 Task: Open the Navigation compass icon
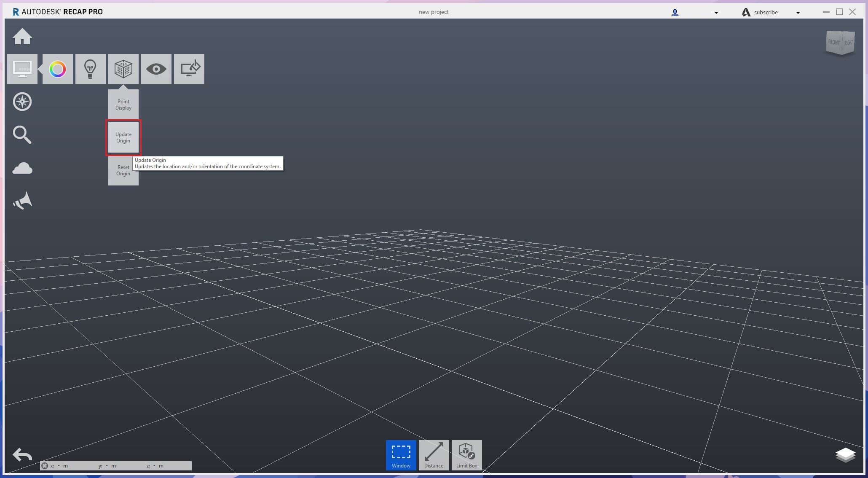pos(22,102)
